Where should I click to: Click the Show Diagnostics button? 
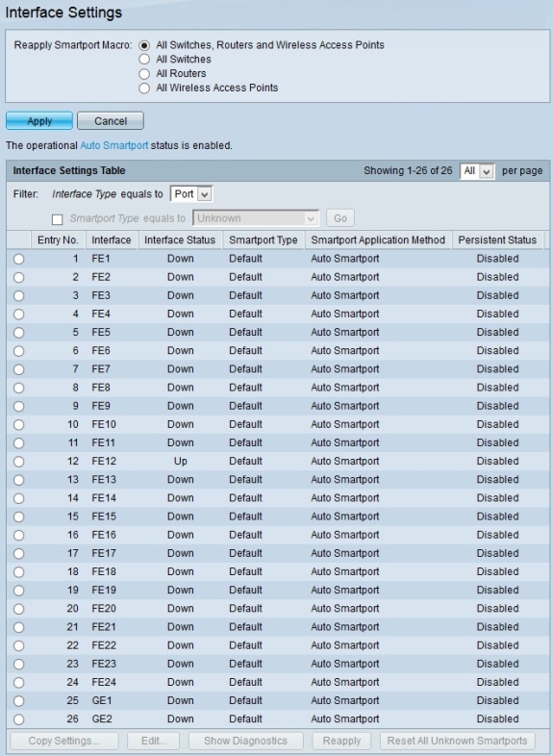[246, 741]
